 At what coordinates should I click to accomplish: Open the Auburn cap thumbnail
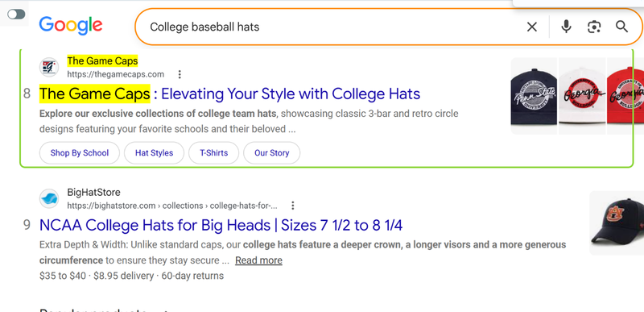[x=617, y=223]
